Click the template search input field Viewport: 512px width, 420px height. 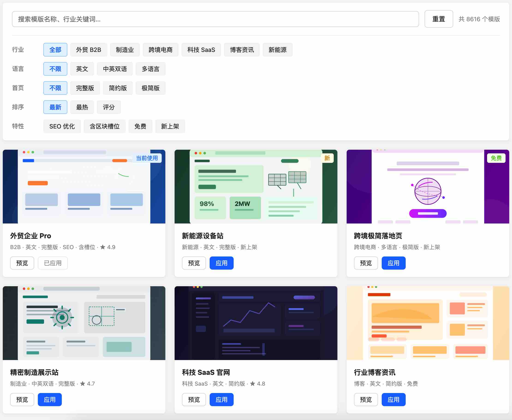click(215, 19)
